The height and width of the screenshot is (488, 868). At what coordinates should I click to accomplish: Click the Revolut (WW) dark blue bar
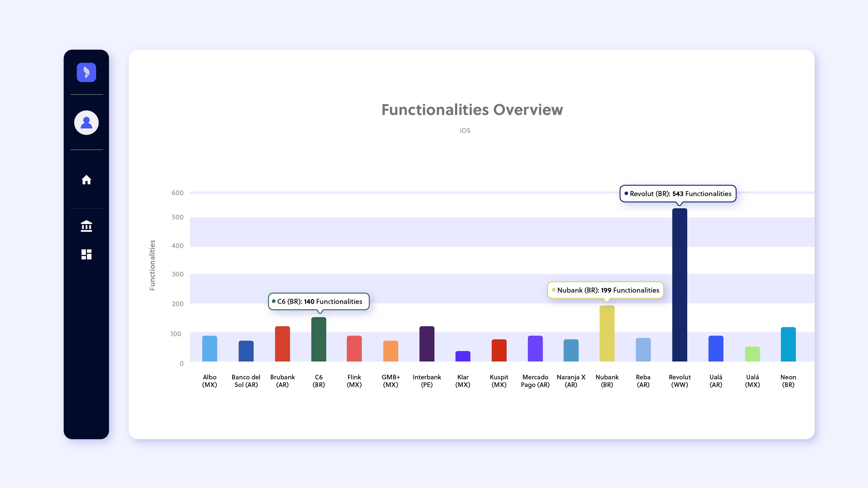coord(679,285)
